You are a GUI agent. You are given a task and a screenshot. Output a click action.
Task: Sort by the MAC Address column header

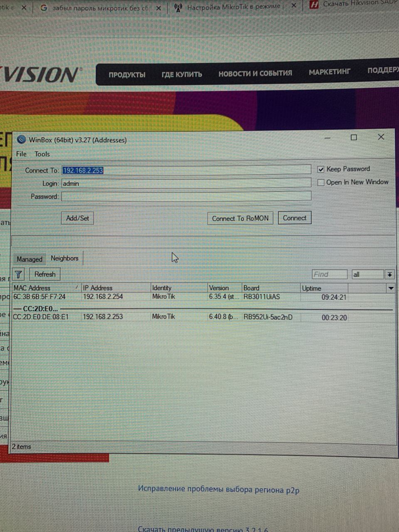pos(47,288)
